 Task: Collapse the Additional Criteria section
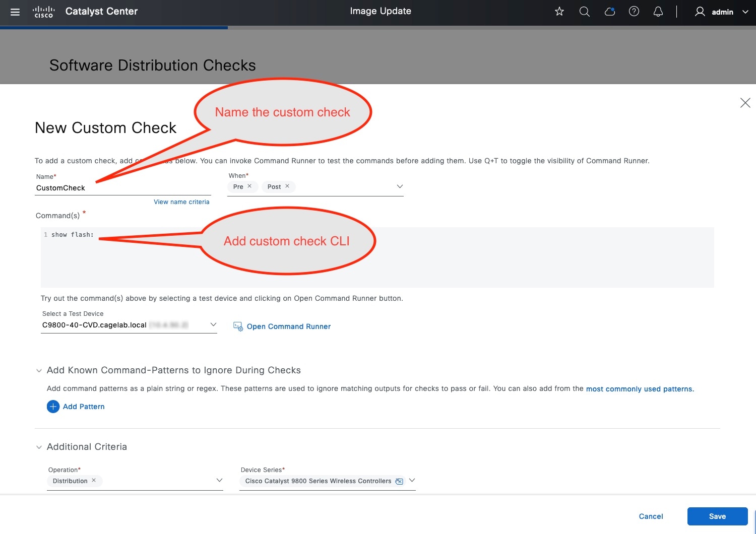39,447
